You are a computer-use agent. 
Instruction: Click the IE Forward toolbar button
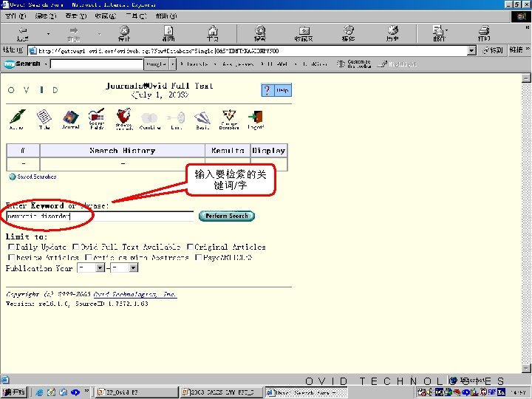[74, 33]
